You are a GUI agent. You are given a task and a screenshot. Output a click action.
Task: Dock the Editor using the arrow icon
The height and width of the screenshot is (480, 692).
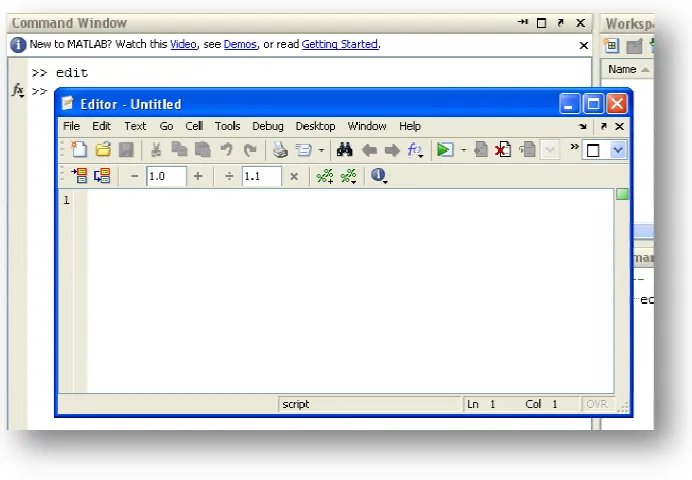point(583,127)
